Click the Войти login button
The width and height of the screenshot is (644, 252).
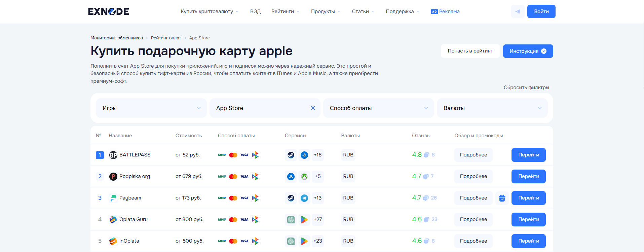click(x=541, y=11)
